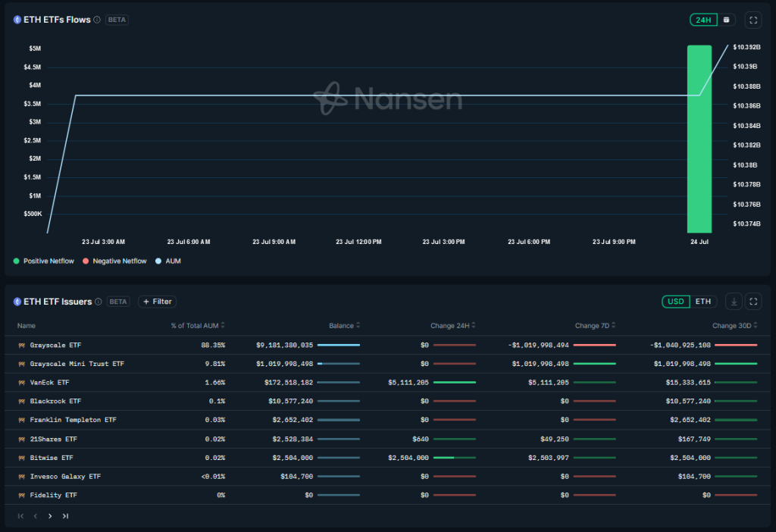Sort by Change 30D column
This screenshot has width=776, height=532.
coord(735,326)
